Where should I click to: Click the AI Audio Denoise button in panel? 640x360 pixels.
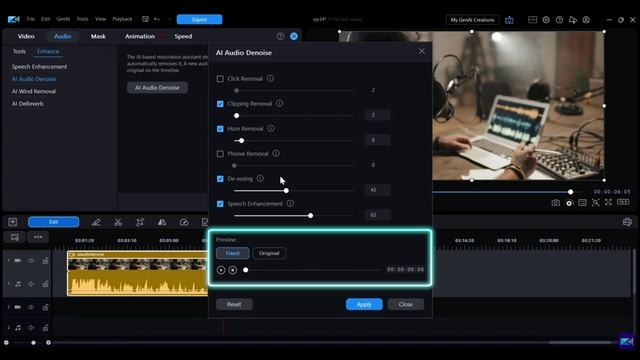[157, 88]
